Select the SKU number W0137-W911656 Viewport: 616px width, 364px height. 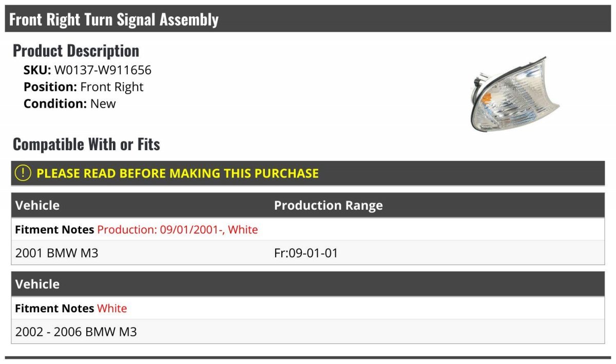(x=103, y=70)
